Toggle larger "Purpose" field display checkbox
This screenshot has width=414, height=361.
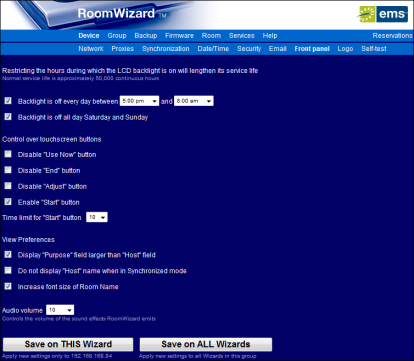8,254
